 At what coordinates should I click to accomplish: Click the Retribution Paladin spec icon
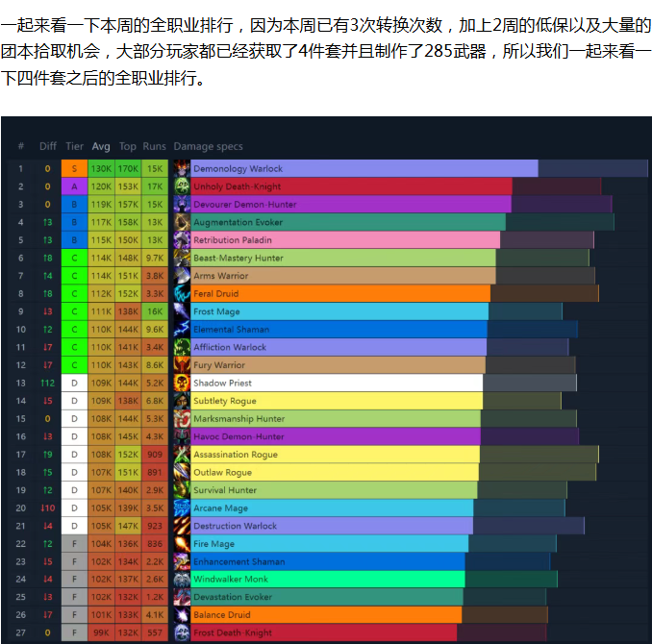(182, 240)
